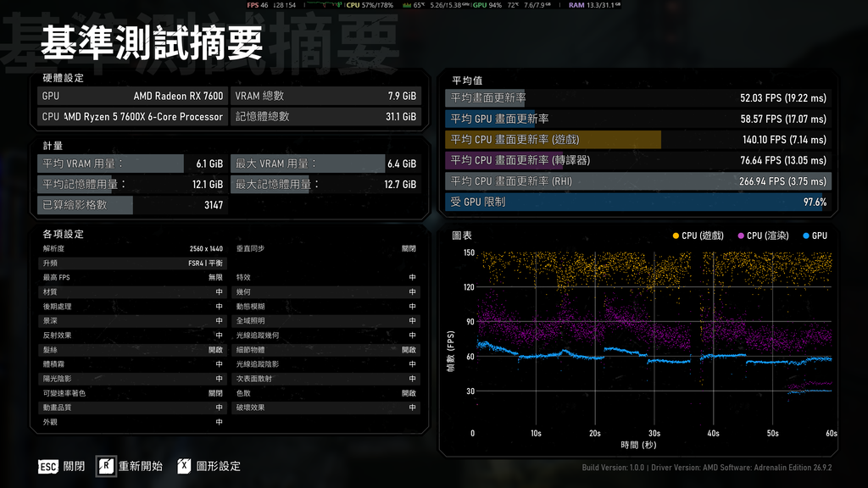The image size is (868, 488).
Task: Click the GPU 94% readout in overlay
Action: coord(487,5)
